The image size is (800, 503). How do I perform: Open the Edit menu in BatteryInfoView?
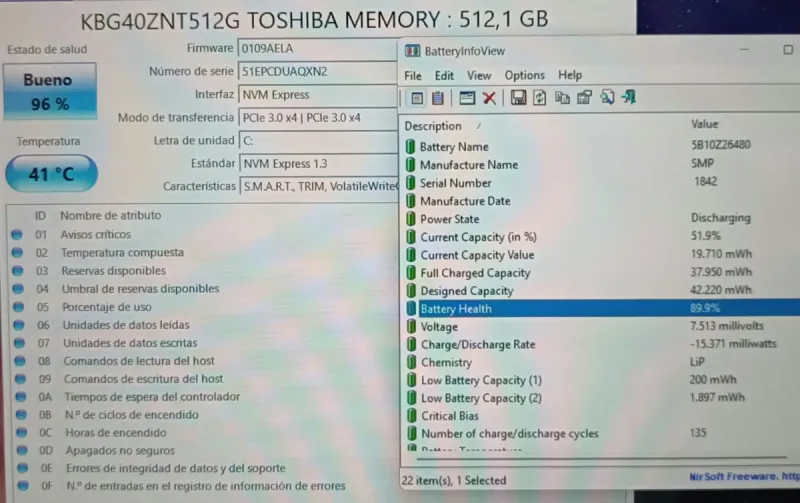[x=444, y=76]
